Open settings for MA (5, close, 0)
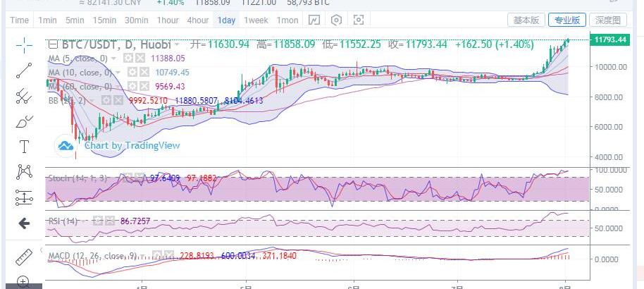The width and height of the screenshot is (644, 289). point(129,58)
